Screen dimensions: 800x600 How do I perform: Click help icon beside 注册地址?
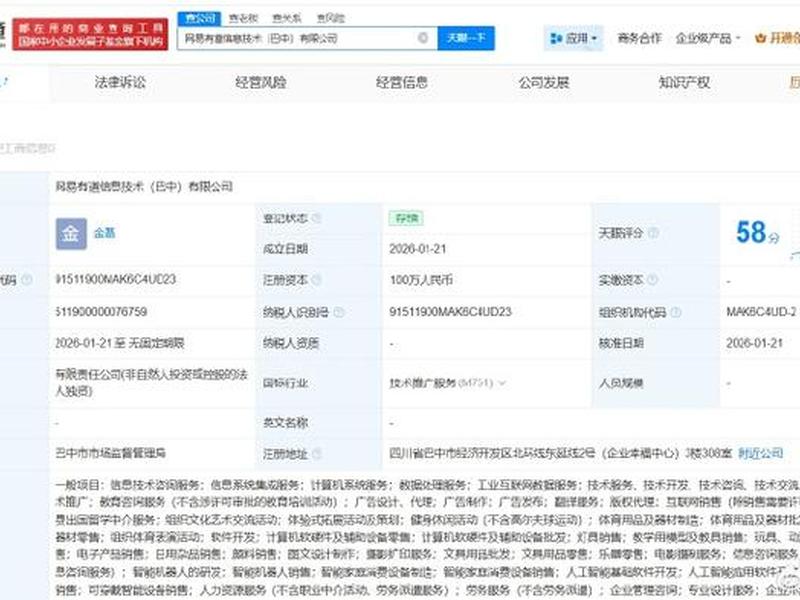[x=316, y=453]
